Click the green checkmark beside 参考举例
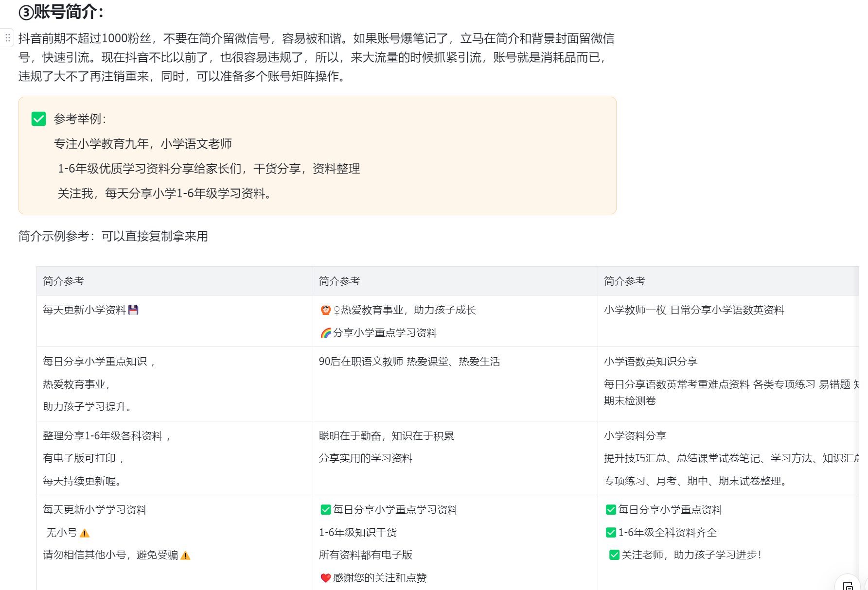This screenshot has width=868, height=590. (x=39, y=119)
